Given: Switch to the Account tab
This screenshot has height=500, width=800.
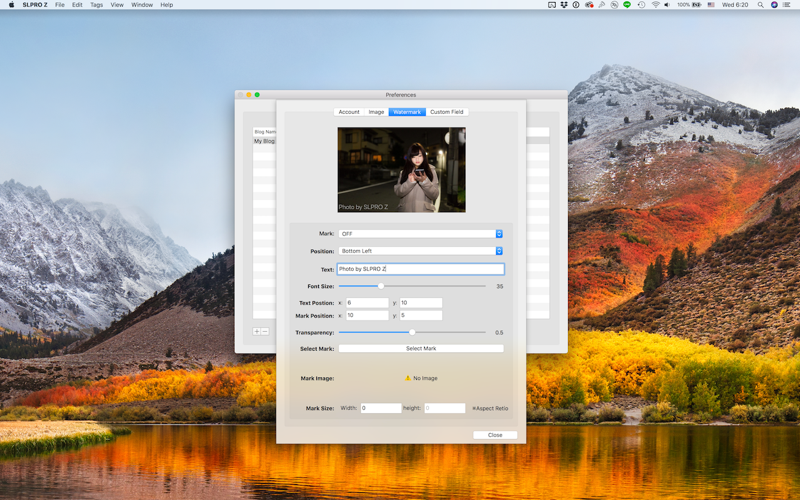Looking at the screenshot, I should (x=349, y=112).
